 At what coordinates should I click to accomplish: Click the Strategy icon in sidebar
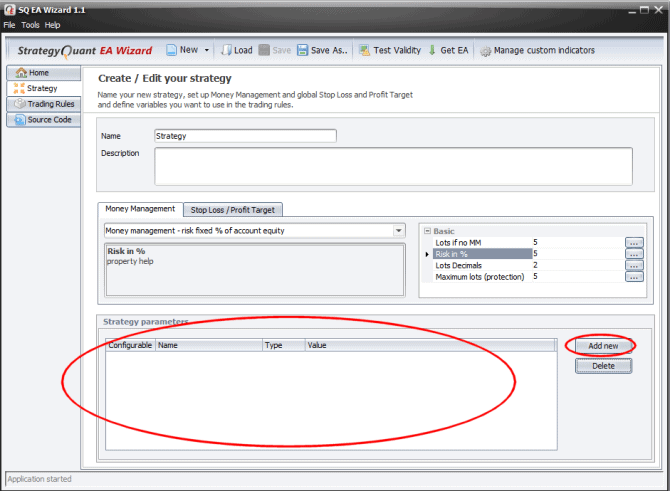pos(19,88)
